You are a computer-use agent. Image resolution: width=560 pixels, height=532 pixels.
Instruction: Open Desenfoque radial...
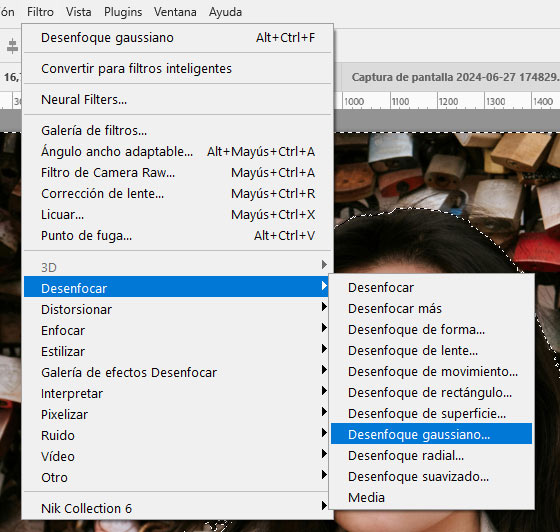coord(431,456)
